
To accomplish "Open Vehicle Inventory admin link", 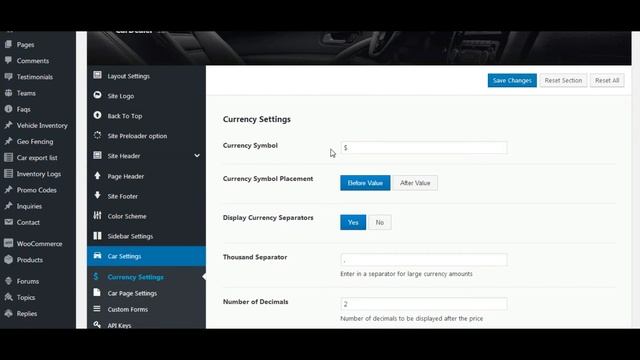I will 42,125.
